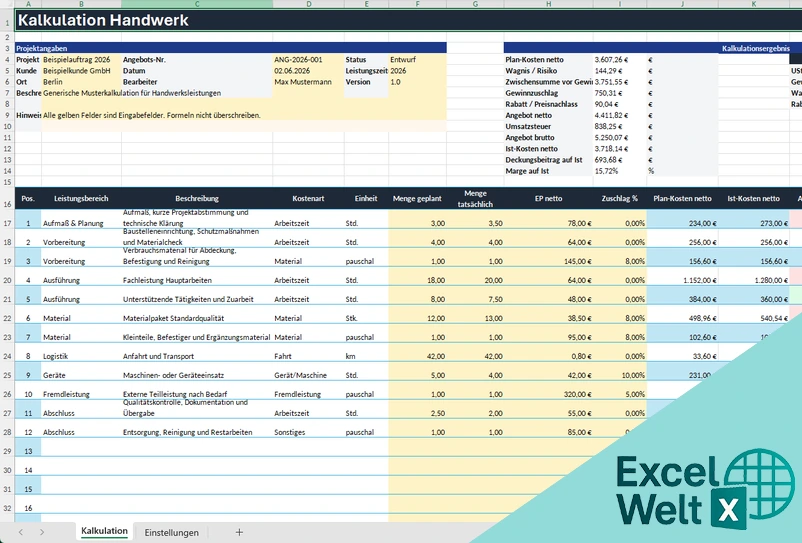Click Plan-Kosten netto 1.152,00 € cell
This screenshot has height=543, width=802.
coord(682,280)
